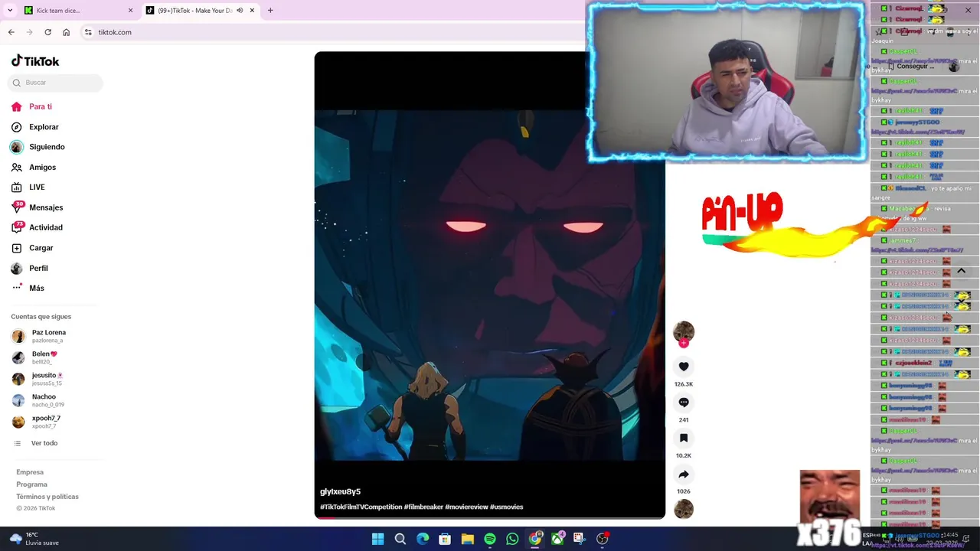Viewport: 980px width, 551px height.
Task: Open the video creator's avatar
Action: (684, 331)
